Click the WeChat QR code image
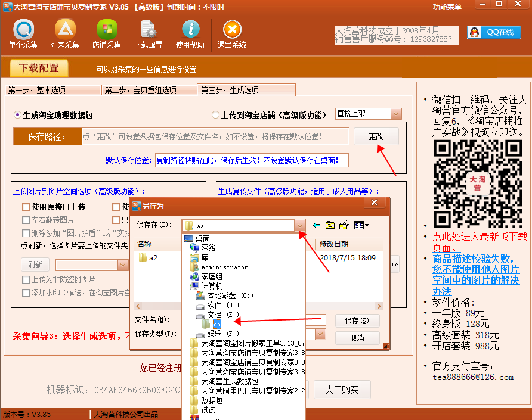 point(478,183)
